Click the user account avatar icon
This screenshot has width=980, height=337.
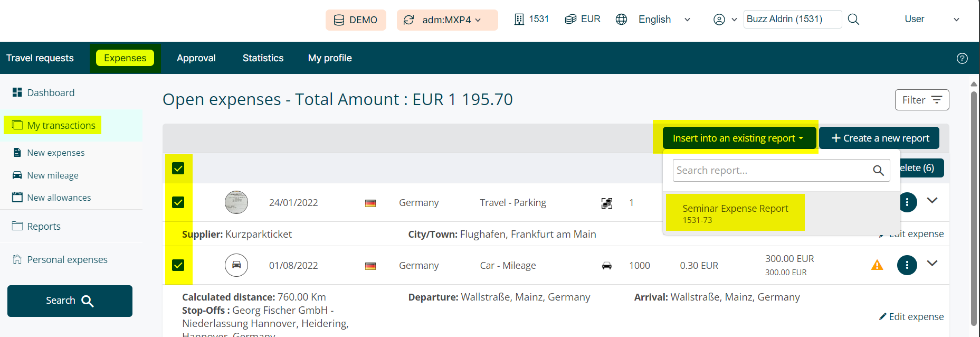(719, 20)
